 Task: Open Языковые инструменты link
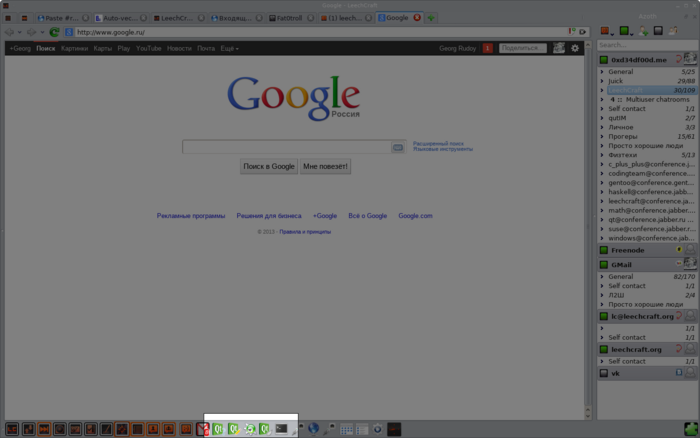click(442, 149)
